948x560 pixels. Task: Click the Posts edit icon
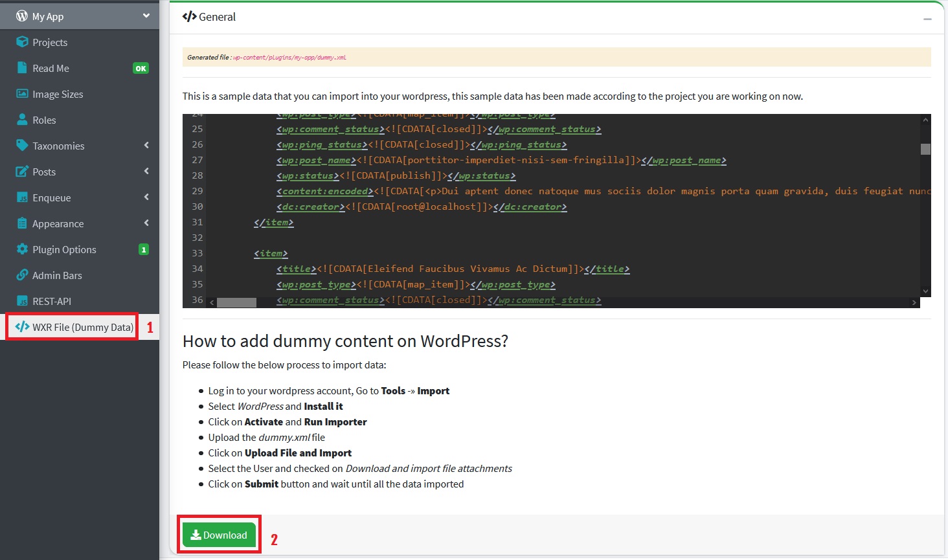tap(22, 172)
